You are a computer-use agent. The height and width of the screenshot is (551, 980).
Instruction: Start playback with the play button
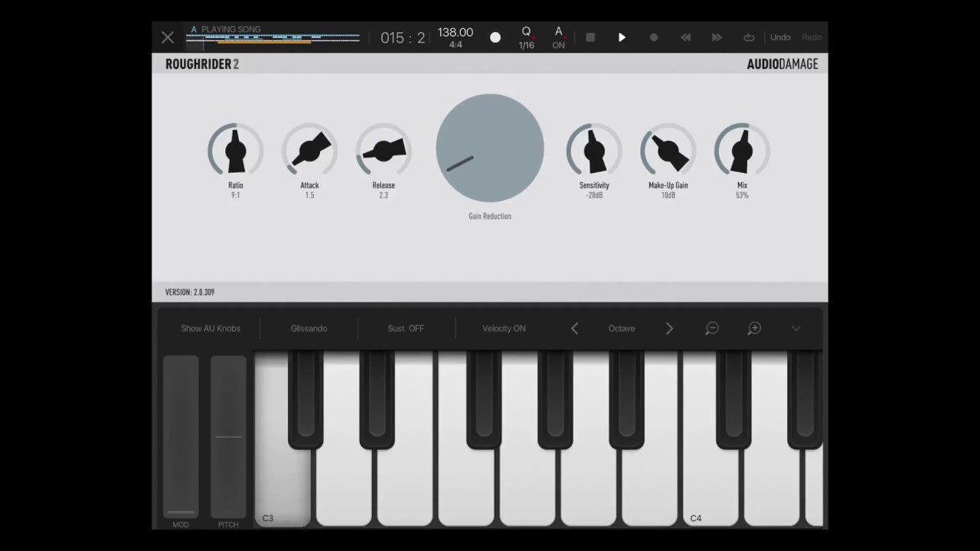[622, 37]
